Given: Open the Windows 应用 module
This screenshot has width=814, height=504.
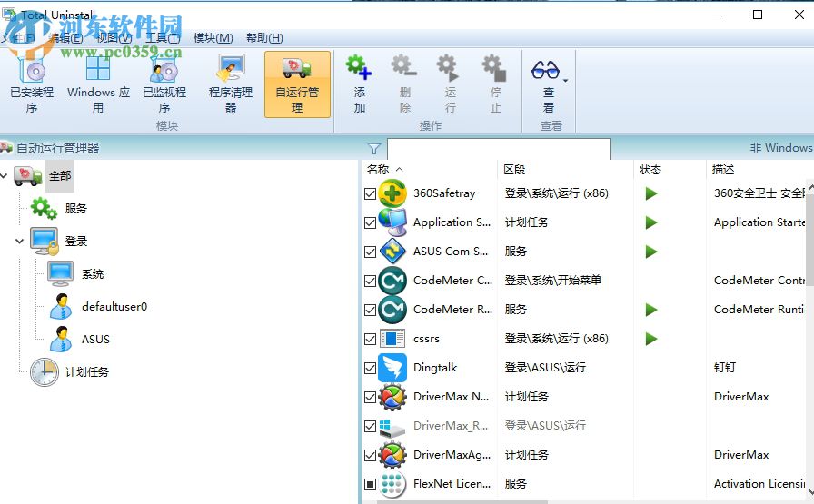Looking at the screenshot, I should coord(98,84).
